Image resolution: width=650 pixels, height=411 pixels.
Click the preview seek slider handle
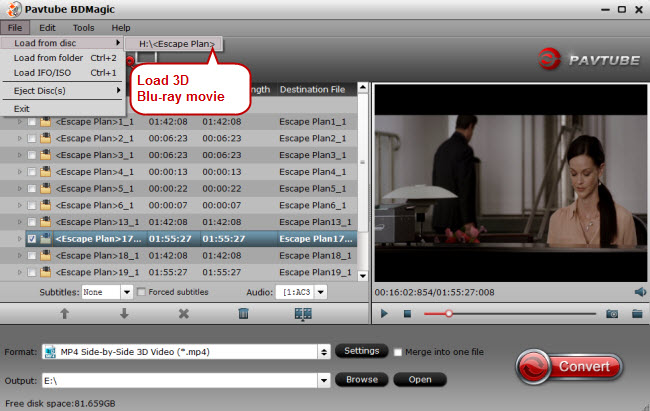449,314
